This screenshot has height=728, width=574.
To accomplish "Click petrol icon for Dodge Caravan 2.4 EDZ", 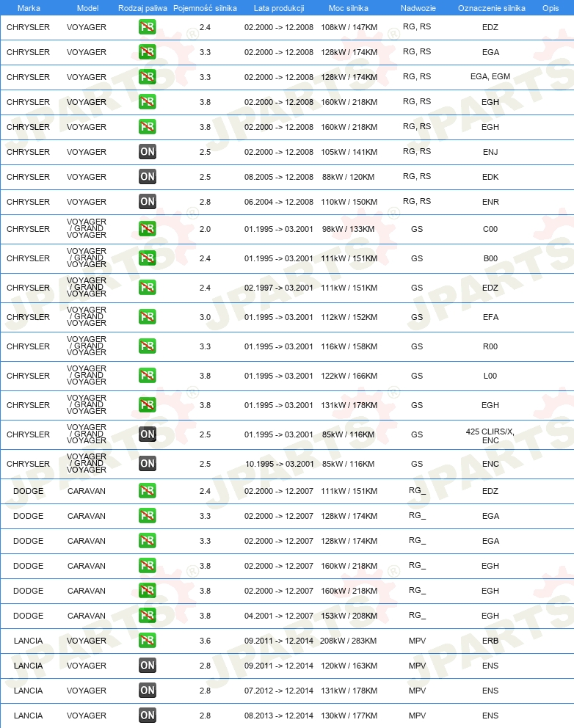I will (x=148, y=491).
